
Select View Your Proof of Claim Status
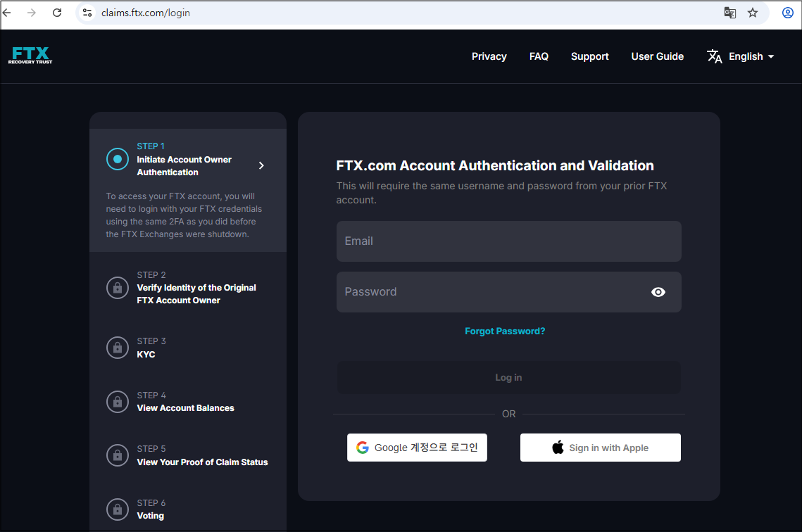[202, 462]
